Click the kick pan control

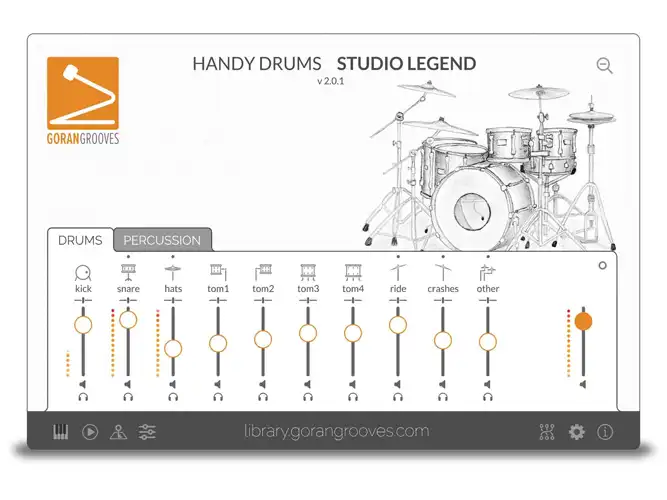point(83,300)
